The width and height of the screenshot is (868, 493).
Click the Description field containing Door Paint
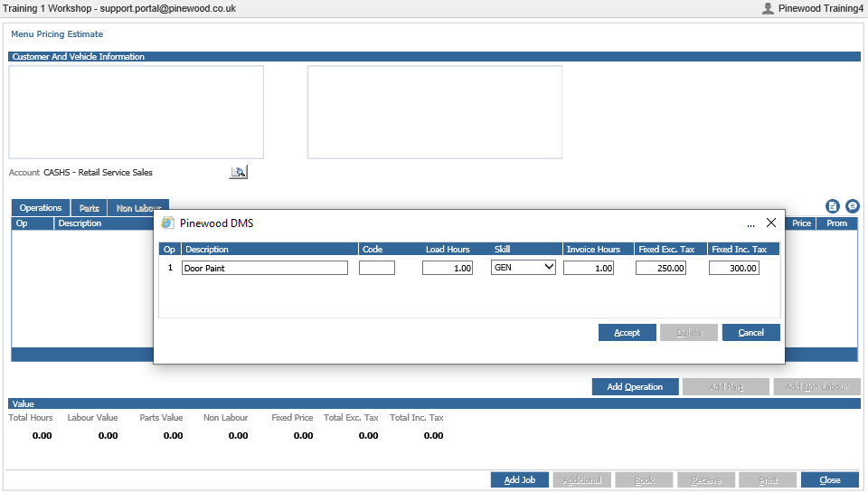(265, 268)
